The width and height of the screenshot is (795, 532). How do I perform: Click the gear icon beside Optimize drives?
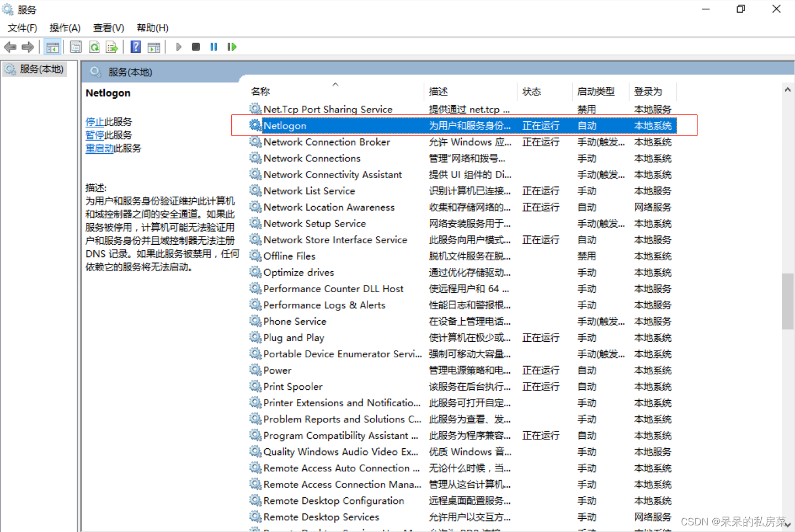[x=255, y=272]
